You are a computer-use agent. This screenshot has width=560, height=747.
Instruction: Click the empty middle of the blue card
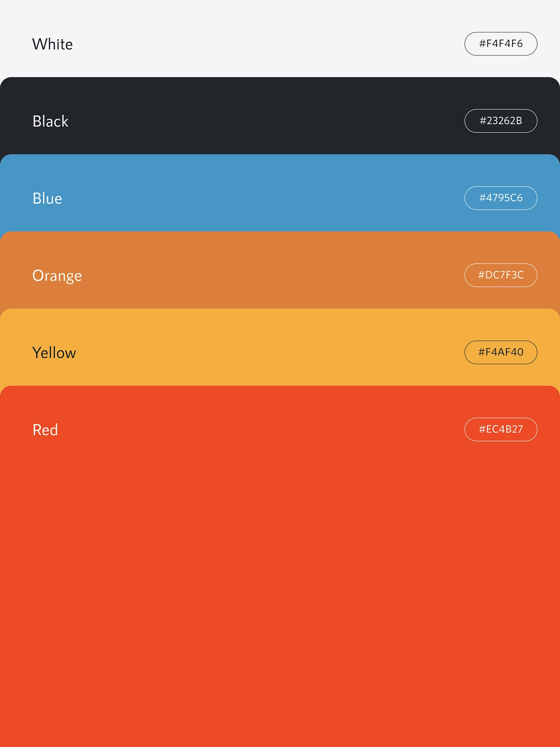click(260, 200)
